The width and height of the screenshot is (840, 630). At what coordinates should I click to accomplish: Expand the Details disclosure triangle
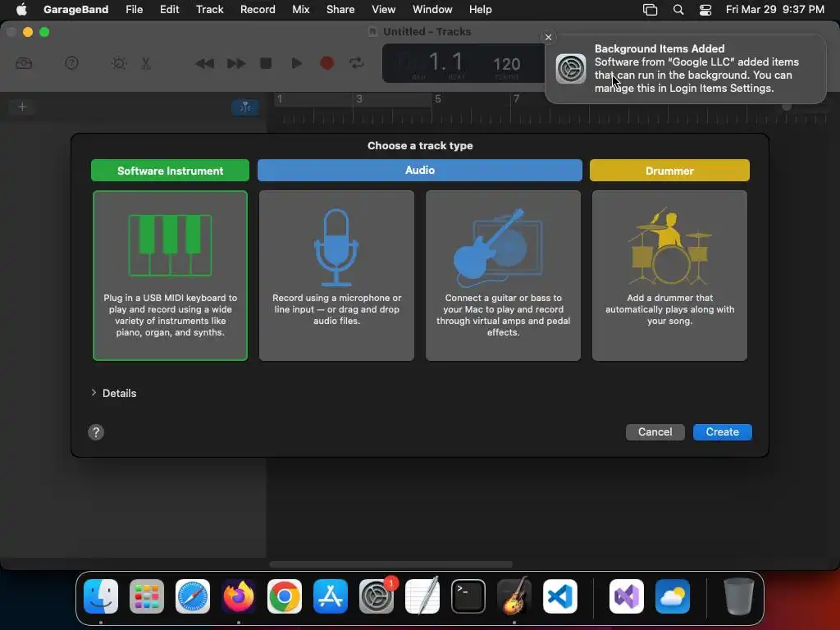tap(94, 393)
